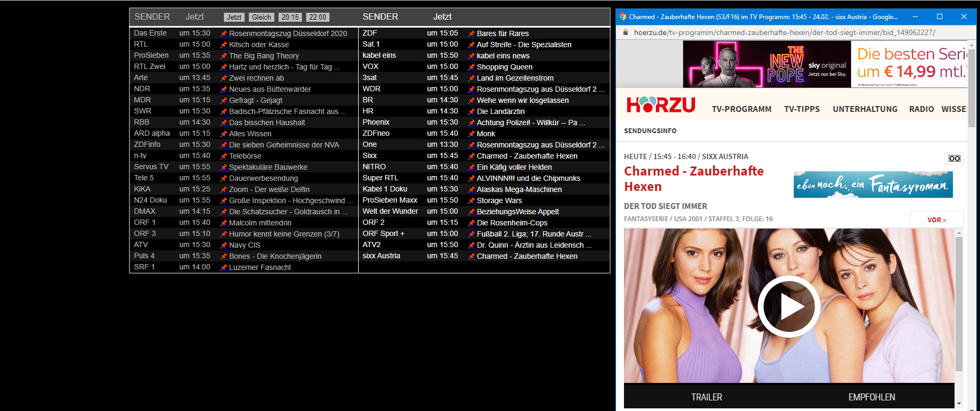Click the ProSieben channel name
Screen dimensions: 980x411
(151, 55)
